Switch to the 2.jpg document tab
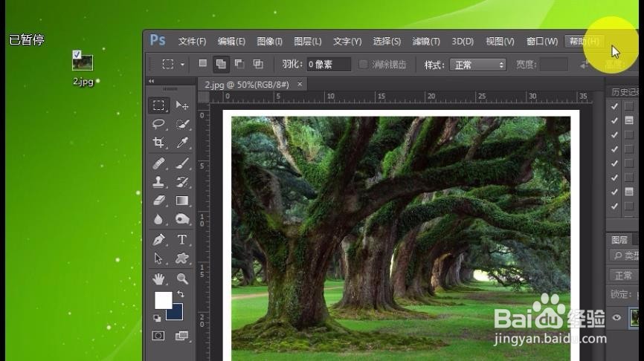The width and height of the screenshot is (644, 361). tap(247, 85)
